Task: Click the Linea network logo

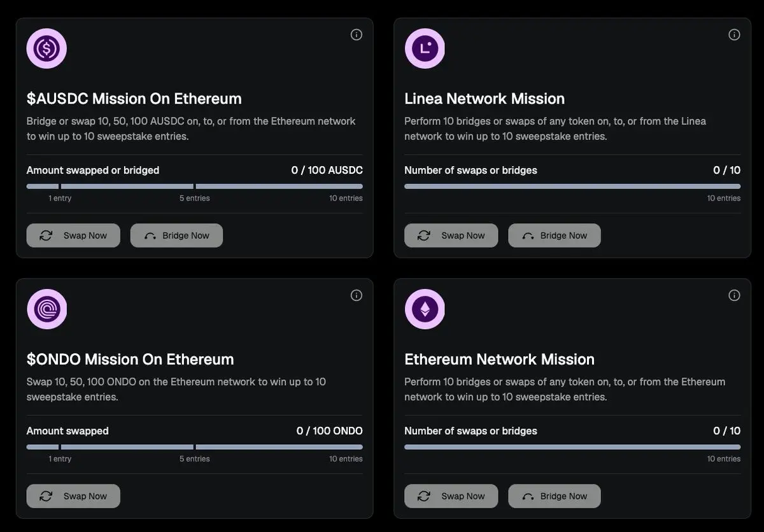Action: pyautogui.click(x=425, y=48)
